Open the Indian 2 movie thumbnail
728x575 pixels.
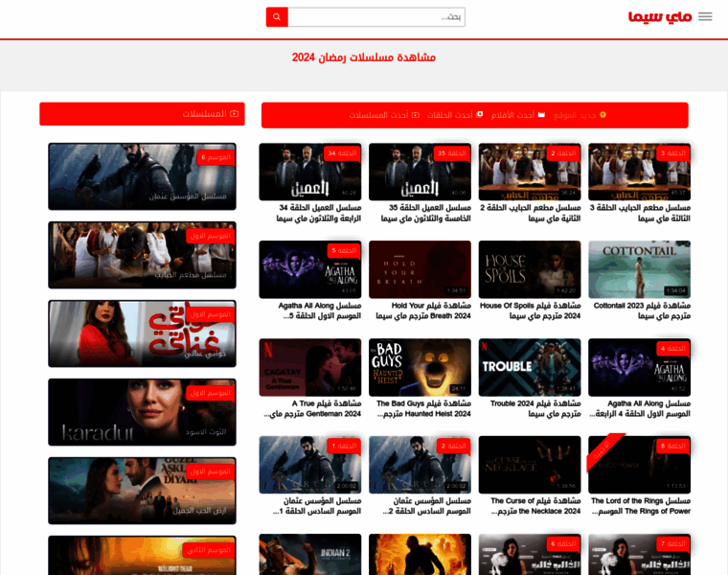point(310,555)
